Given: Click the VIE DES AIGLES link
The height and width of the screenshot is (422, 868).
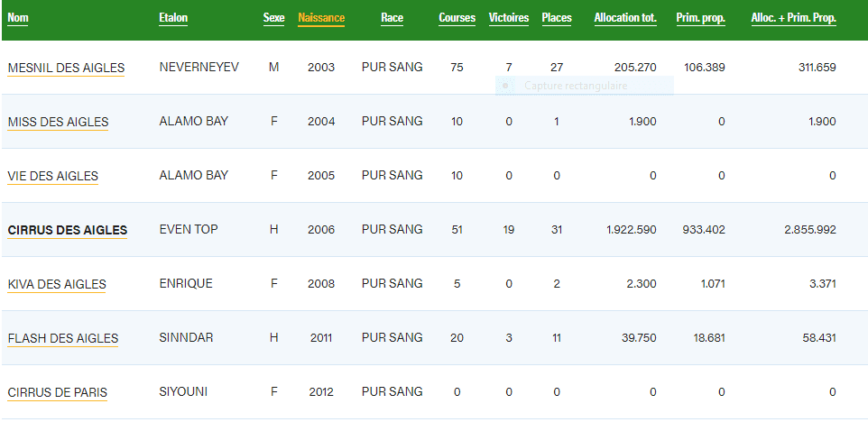Looking at the screenshot, I should tap(52, 176).
